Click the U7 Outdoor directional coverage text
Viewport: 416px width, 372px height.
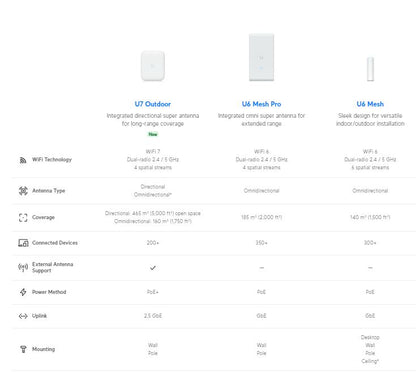(153, 213)
